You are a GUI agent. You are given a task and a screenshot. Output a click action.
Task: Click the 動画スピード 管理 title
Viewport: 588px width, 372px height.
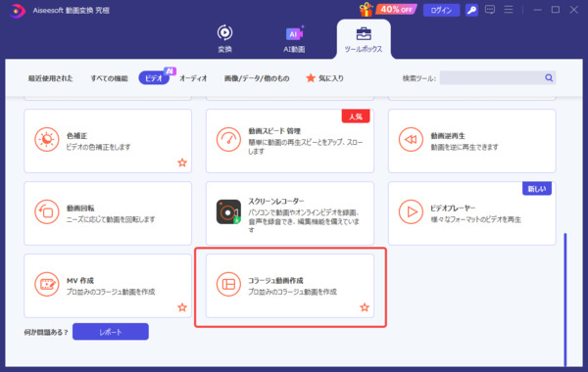click(274, 131)
